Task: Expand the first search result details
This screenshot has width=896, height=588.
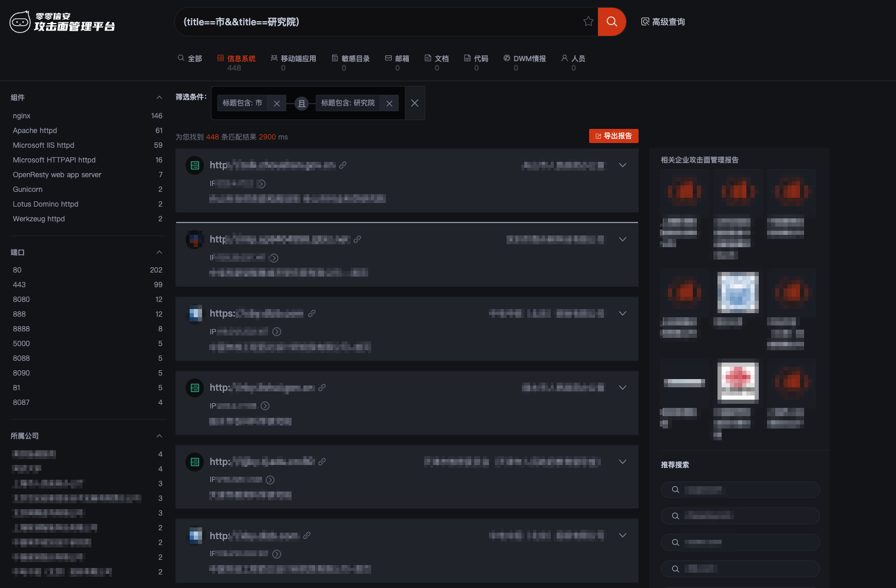Action: tap(622, 165)
